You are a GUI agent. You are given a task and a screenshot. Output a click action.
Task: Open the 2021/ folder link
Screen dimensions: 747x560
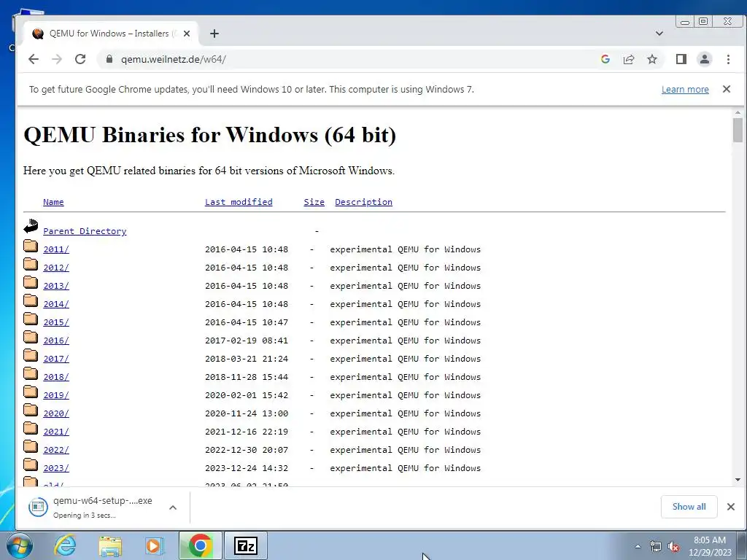[x=55, y=432]
